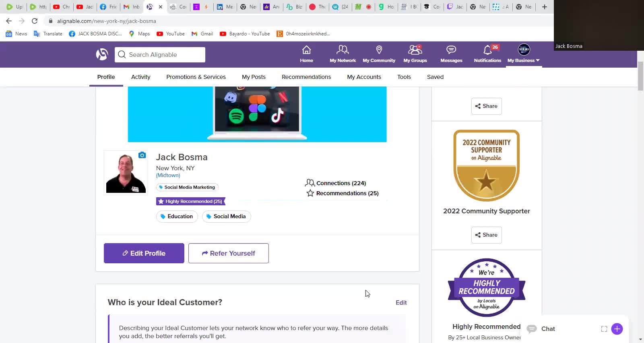Open Promotions & Services tab
This screenshot has height=343, width=644.
coord(196,77)
